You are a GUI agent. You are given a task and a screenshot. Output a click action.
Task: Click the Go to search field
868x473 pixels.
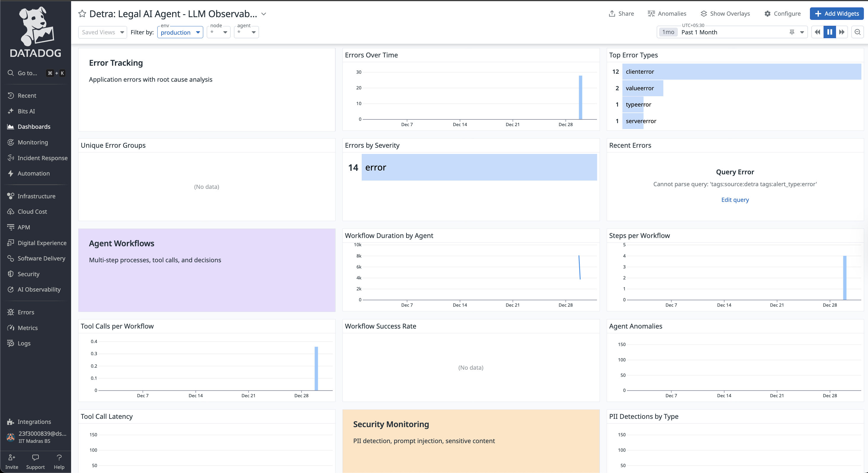pyautogui.click(x=27, y=73)
